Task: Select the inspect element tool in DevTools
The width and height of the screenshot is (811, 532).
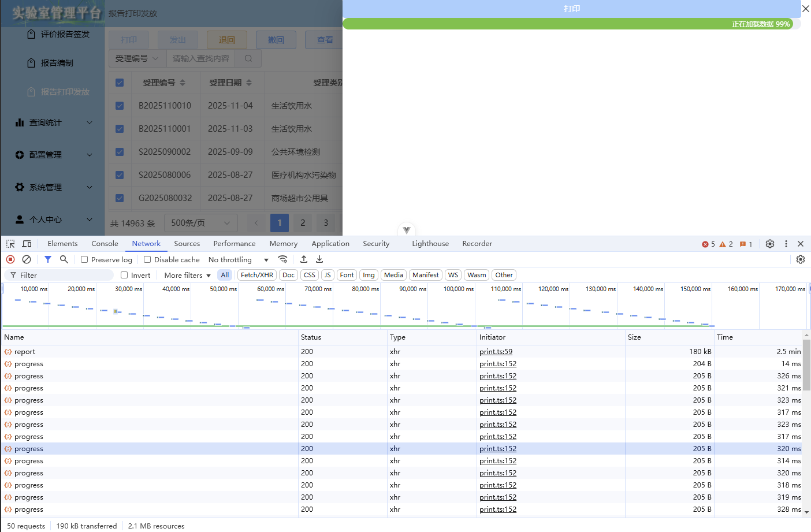Action: click(10, 243)
